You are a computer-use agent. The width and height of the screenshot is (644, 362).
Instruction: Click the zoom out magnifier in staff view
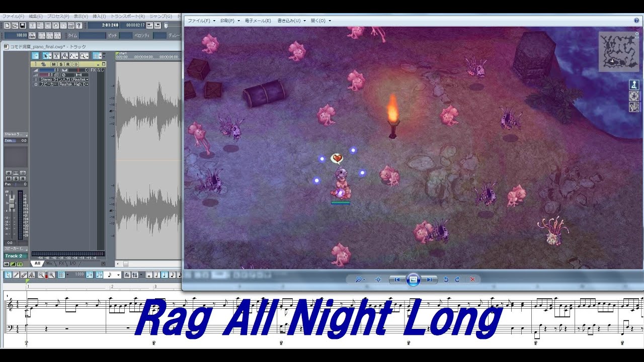41,275
